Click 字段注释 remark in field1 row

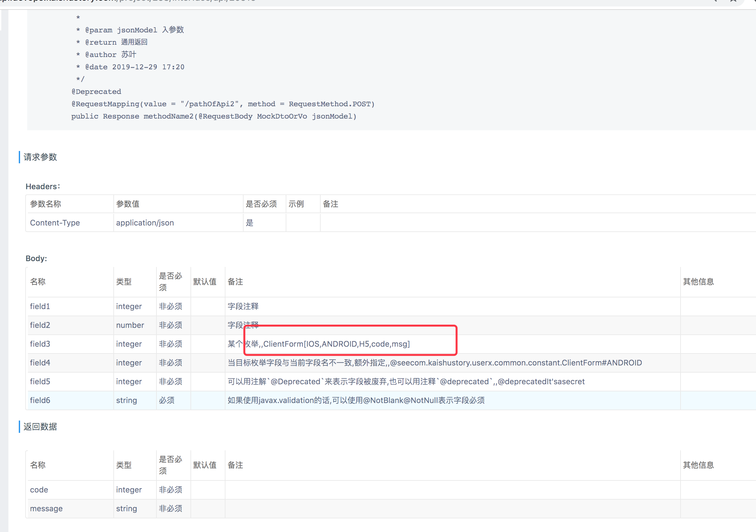coord(243,306)
